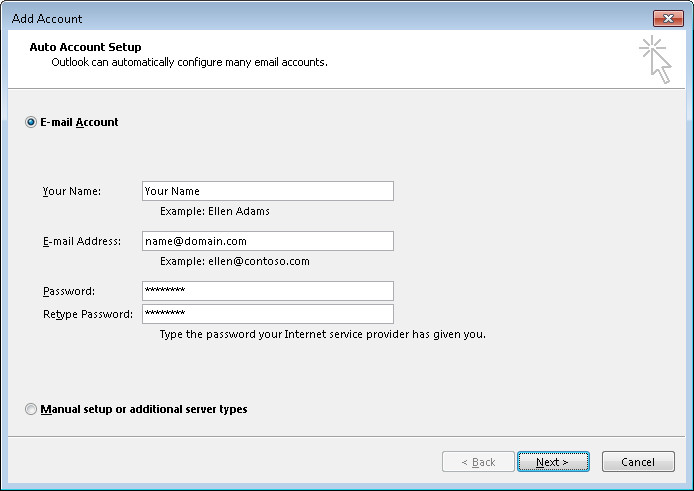Image resolution: width=694 pixels, height=491 pixels.
Task: Click the cursor sparkle icon in header
Action: [656, 60]
